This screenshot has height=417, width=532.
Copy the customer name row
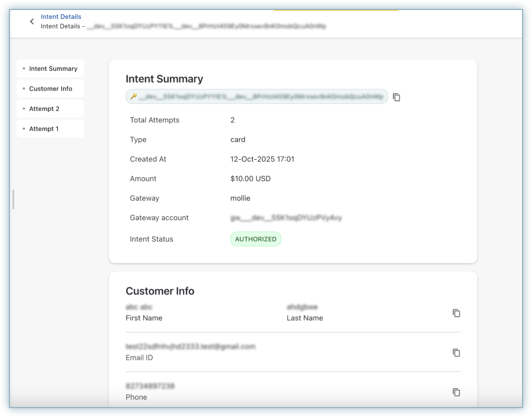tap(456, 313)
